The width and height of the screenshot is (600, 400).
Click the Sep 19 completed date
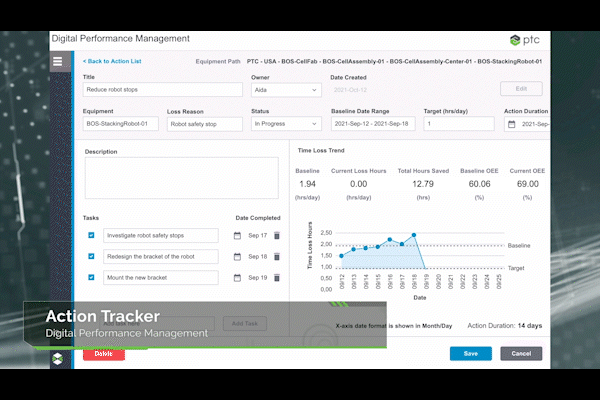click(x=258, y=278)
